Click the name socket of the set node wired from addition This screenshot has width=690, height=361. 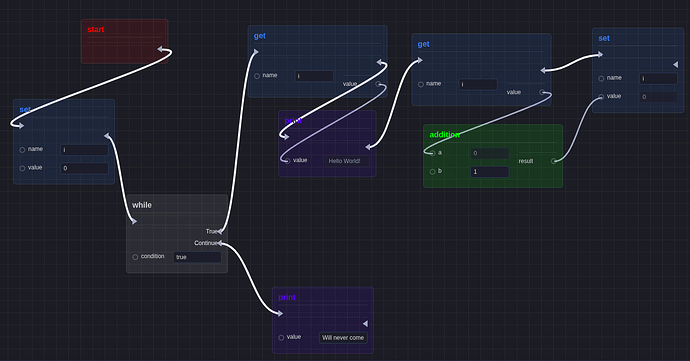pos(601,78)
